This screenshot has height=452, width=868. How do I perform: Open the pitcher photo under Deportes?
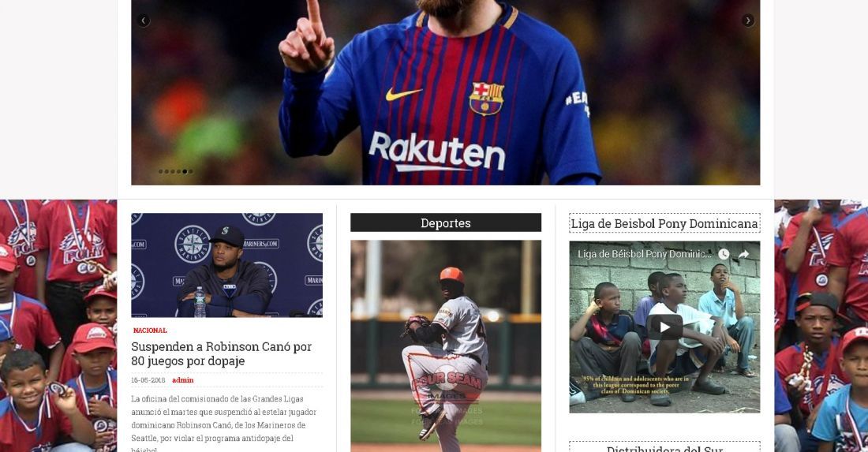[446, 346]
